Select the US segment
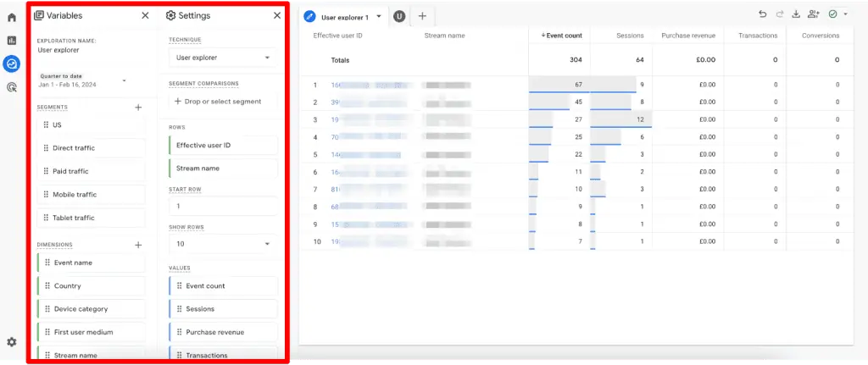The width and height of the screenshot is (868, 365). pos(92,125)
